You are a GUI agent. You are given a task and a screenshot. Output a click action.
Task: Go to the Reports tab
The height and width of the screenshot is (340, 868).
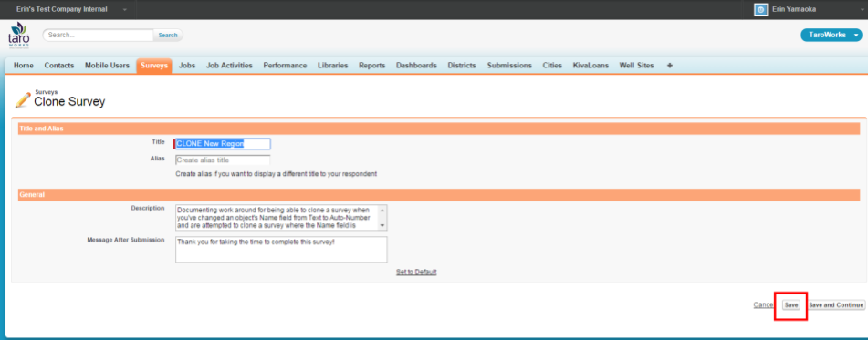371,66
